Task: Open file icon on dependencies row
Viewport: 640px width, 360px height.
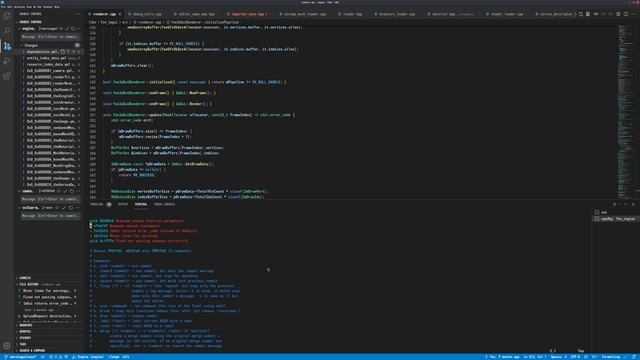Action: 63,52
